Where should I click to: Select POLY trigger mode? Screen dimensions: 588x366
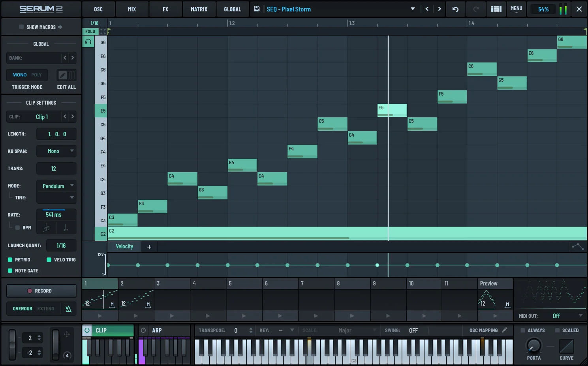pos(36,75)
